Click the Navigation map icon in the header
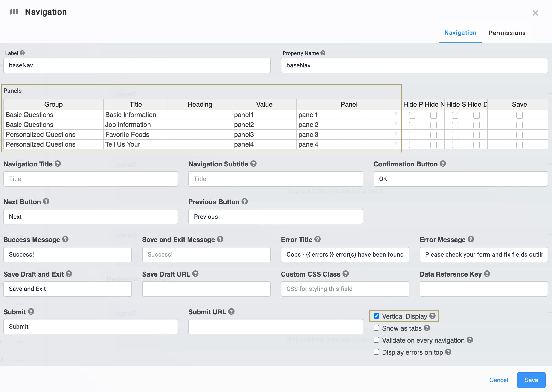Image resolution: width=552 pixels, height=392 pixels. pyautogui.click(x=14, y=12)
